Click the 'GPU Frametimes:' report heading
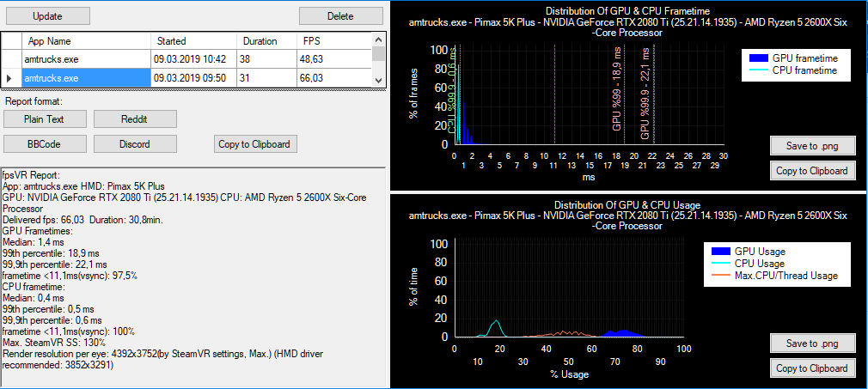The image size is (868, 389). [x=38, y=231]
